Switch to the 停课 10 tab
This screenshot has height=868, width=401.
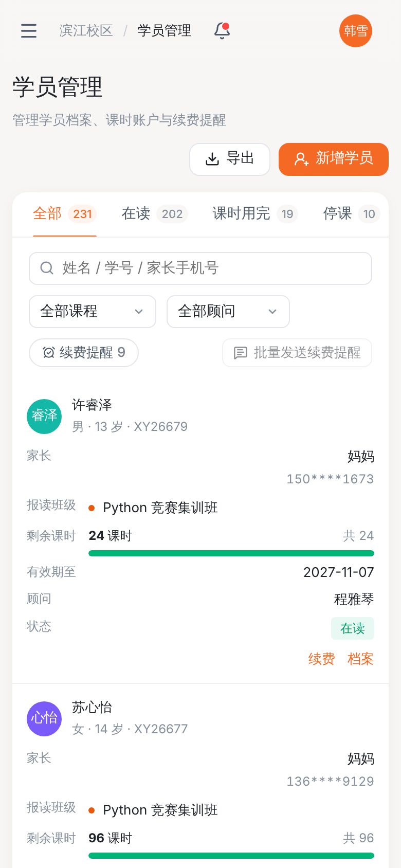pos(351,214)
